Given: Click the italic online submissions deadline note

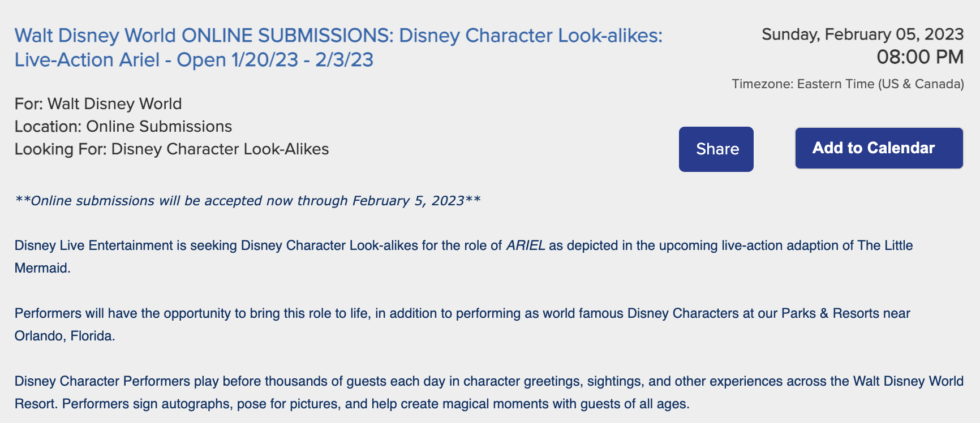Looking at the screenshot, I should click(x=247, y=201).
